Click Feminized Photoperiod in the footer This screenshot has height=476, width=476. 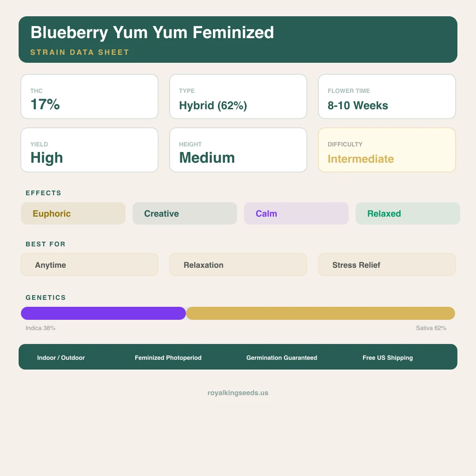[x=168, y=358]
